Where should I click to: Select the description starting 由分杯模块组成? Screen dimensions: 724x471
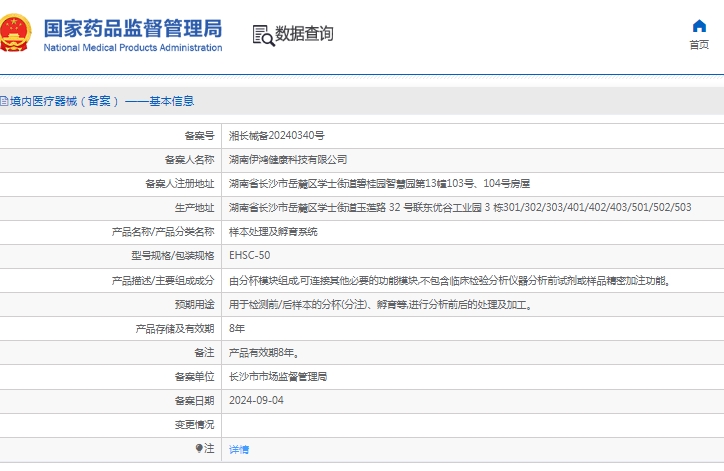pos(449,280)
